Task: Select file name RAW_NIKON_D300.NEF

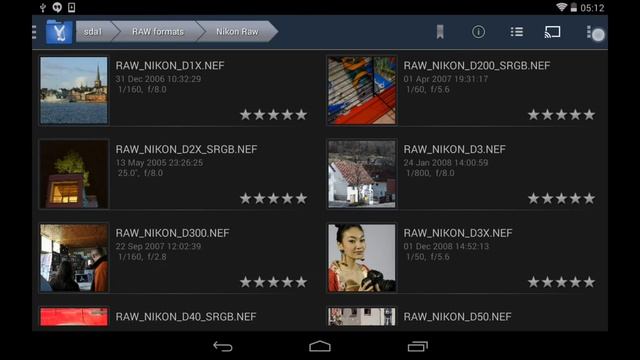Action: click(x=172, y=233)
